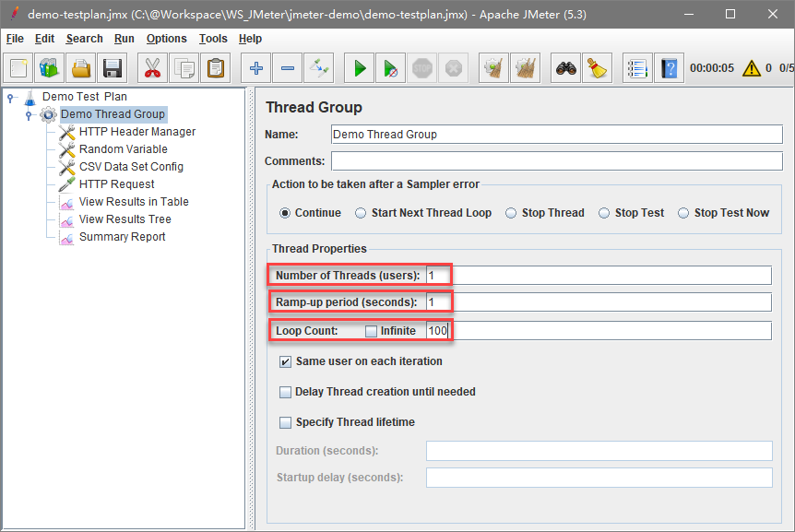Click the Reset Search broom icon

tap(598, 68)
